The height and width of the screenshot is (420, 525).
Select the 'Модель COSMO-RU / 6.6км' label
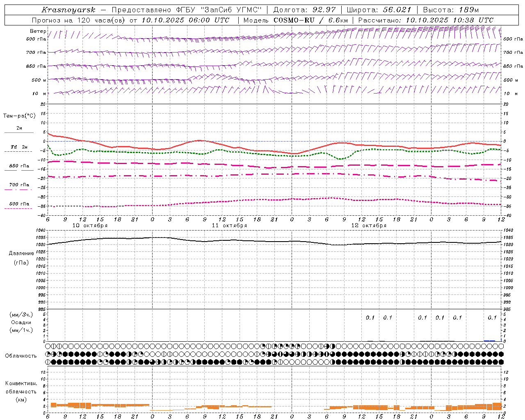pyautogui.click(x=296, y=20)
